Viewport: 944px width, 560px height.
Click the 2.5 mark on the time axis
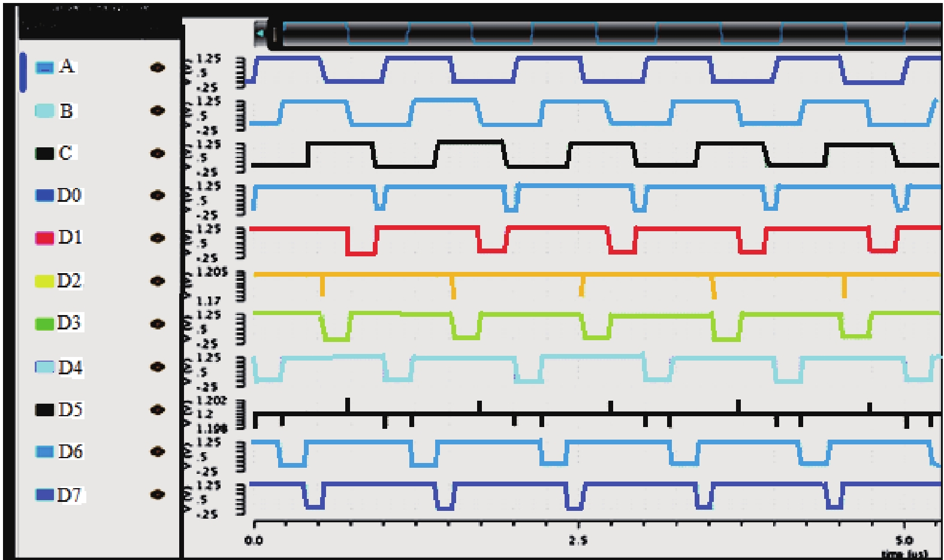click(578, 540)
